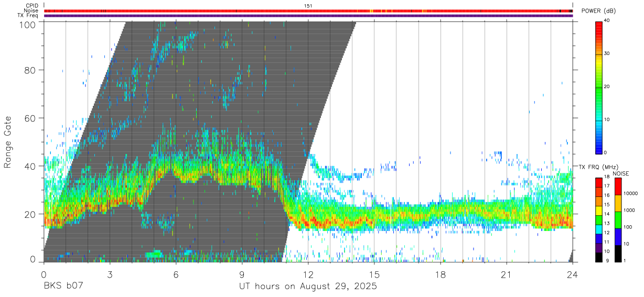Click the CPID label
This screenshot has height=297, width=644.
coord(33,6)
